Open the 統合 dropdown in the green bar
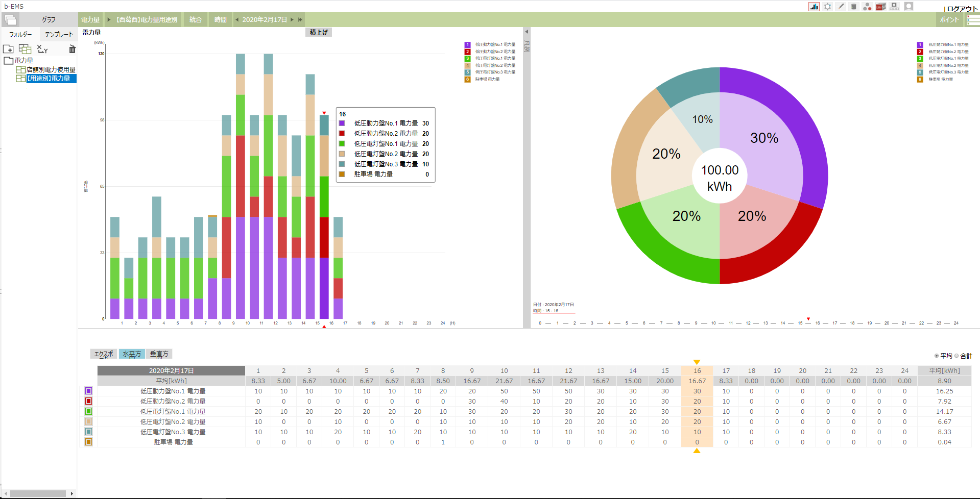This screenshot has width=980, height=499. (x=196, y=20)
